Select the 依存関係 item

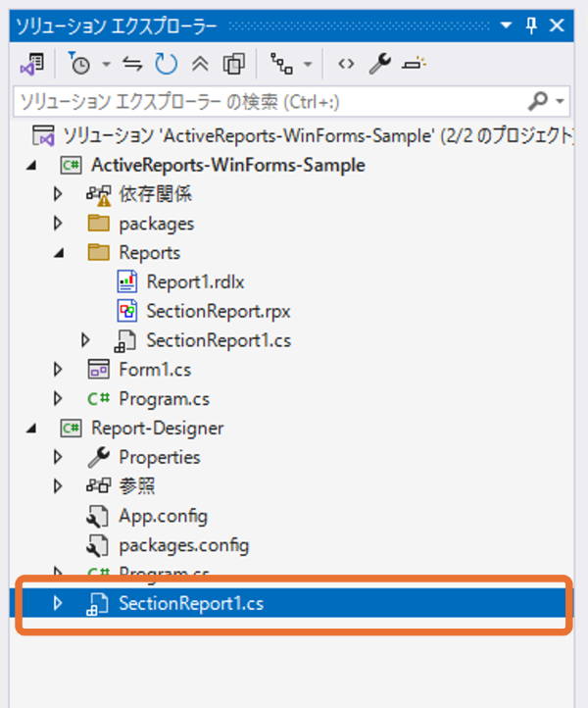[x=155, y=194]
